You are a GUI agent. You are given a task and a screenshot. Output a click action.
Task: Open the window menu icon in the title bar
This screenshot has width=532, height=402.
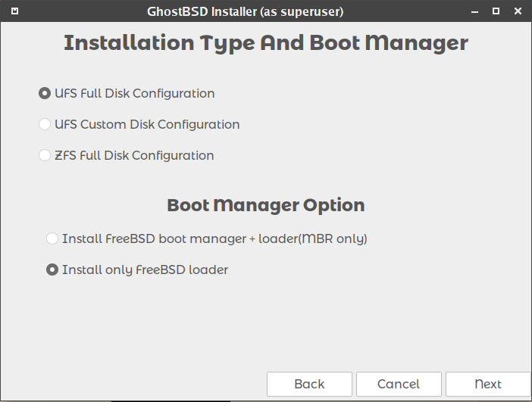coord(15,11)
